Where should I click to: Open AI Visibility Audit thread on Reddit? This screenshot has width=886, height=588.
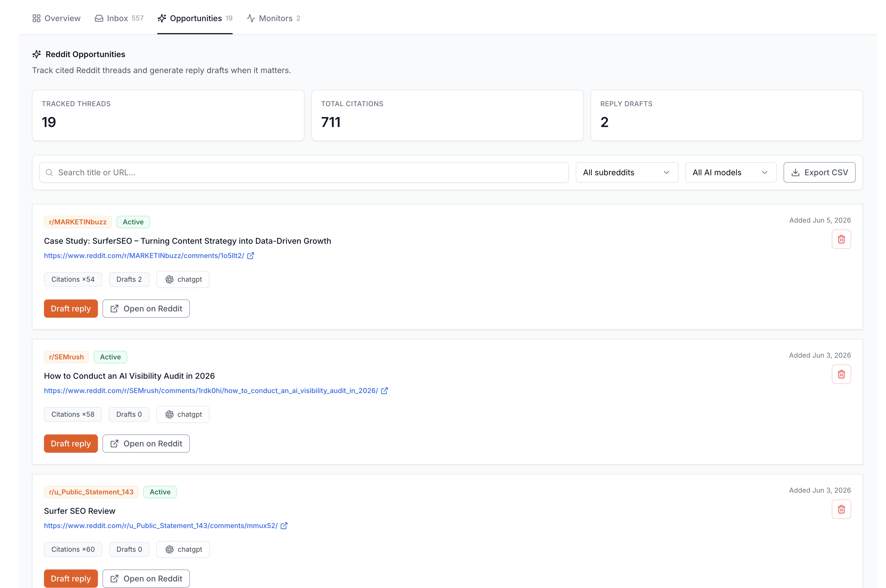point(146,444)
